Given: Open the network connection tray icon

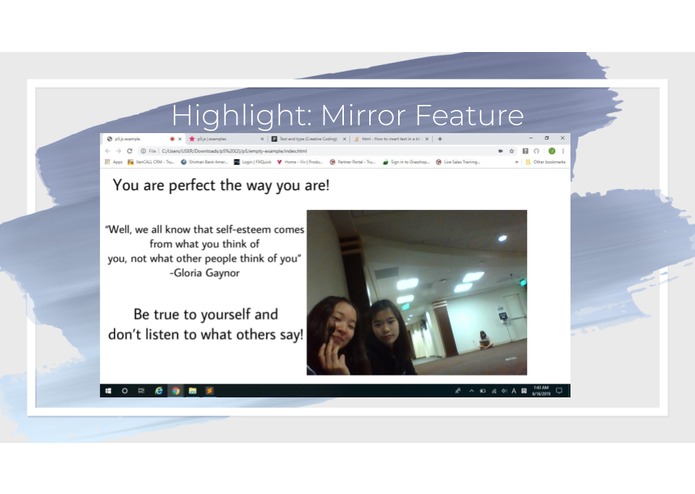Looking at the screenshot, I should [x=494, y=391].
